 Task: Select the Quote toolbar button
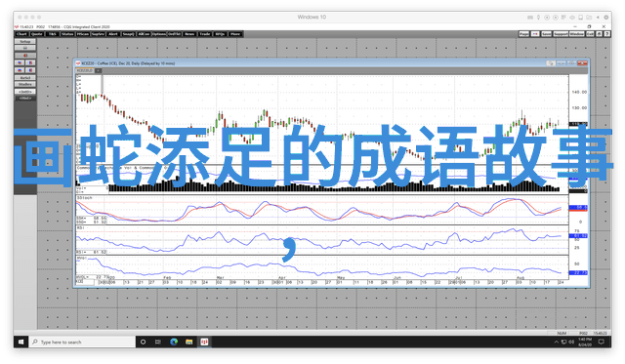click(x=37, y=34)
